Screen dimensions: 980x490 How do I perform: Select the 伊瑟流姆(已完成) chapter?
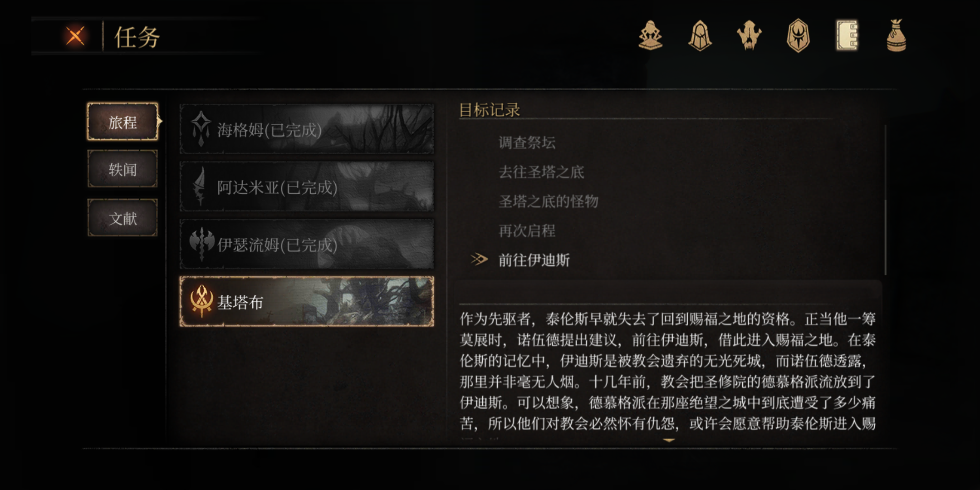click(x=307, y=244)
